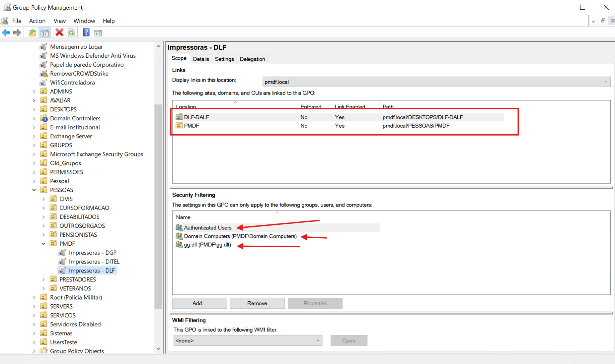Select the Authenticated Users group entry

pos(207,228)
